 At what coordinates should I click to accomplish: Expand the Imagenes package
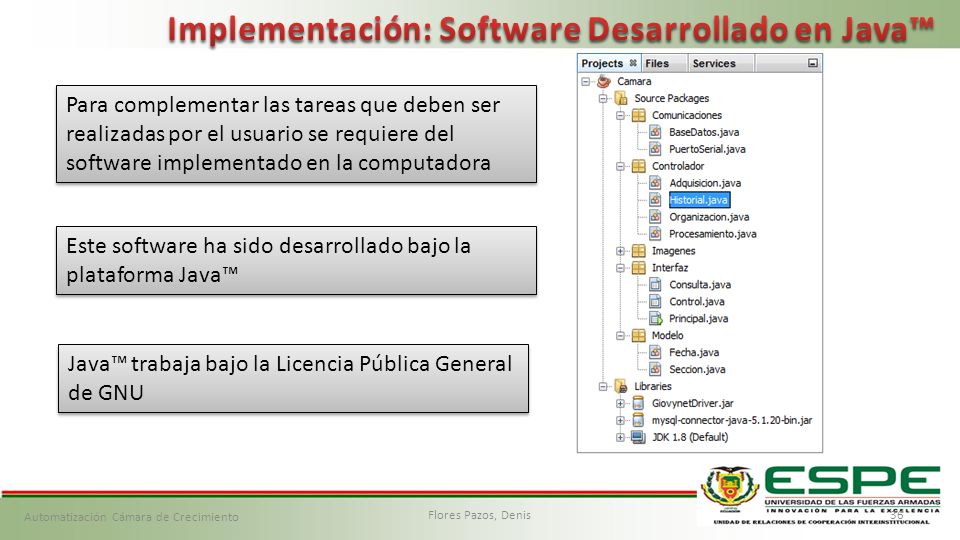click(620, 250)
